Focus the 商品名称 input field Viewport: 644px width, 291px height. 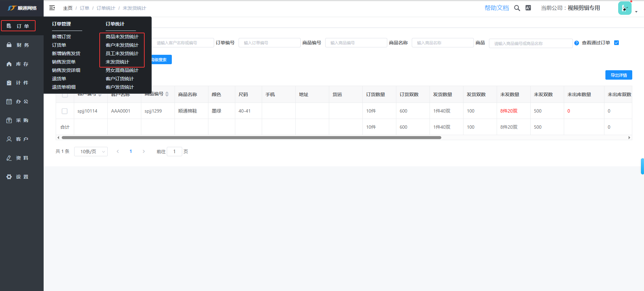click(443, 43)
